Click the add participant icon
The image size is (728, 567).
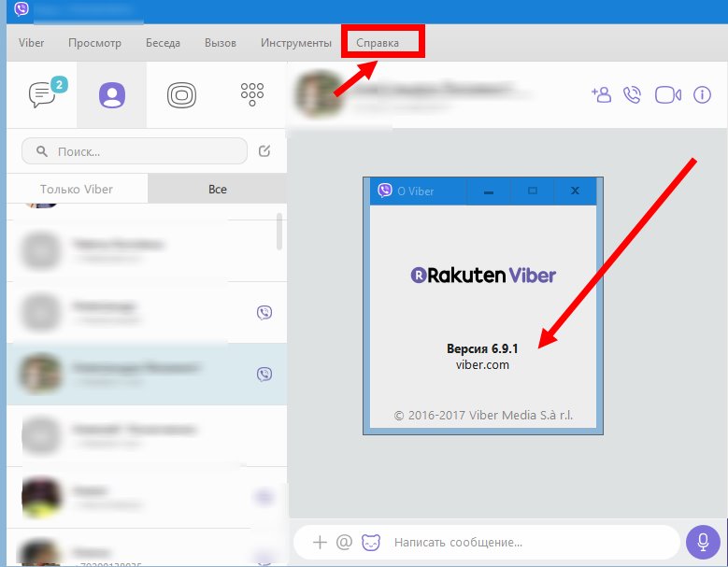coord(601,94)
